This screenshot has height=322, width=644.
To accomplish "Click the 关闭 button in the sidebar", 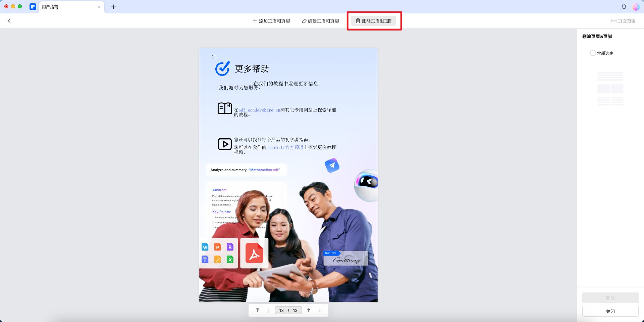I will [x=610, y=311].
